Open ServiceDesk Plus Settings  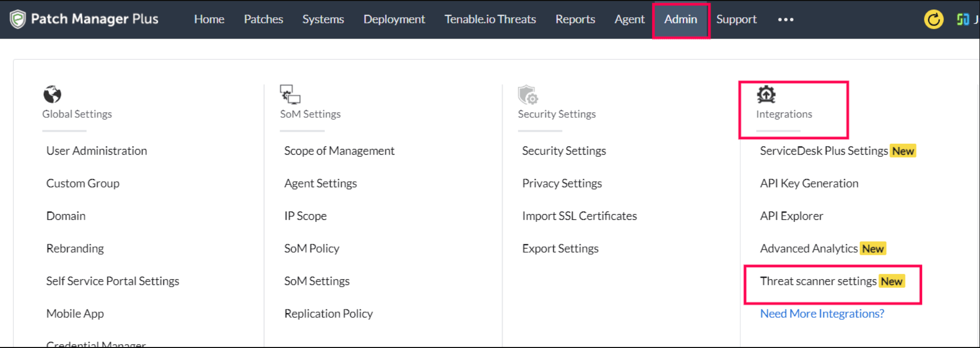point(823,151)
